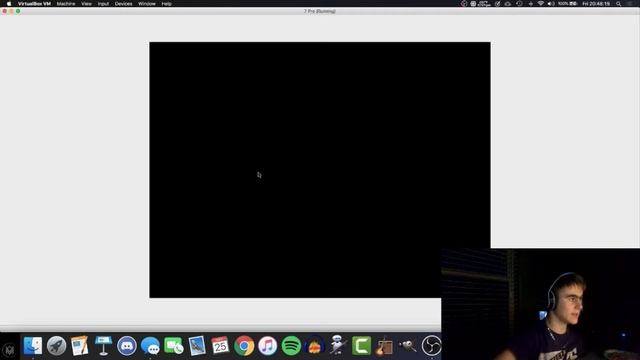
Task: Click the green zoom window button
Action: click(x=18, y=11)
